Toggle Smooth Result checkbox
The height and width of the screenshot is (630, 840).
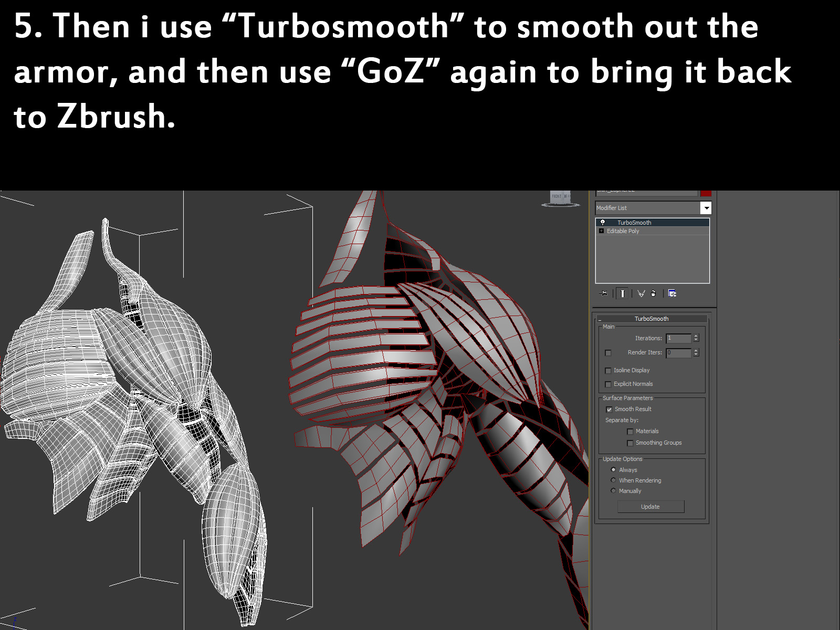[609, 409]
